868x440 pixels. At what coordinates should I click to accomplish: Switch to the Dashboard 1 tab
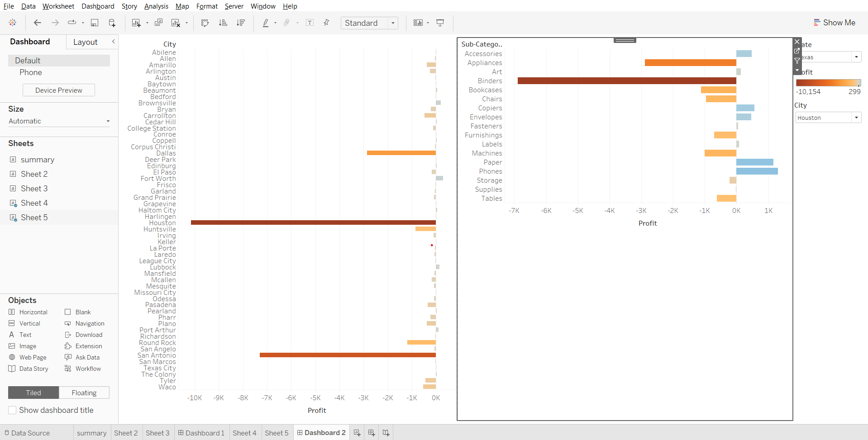click(x=201, y=433)
